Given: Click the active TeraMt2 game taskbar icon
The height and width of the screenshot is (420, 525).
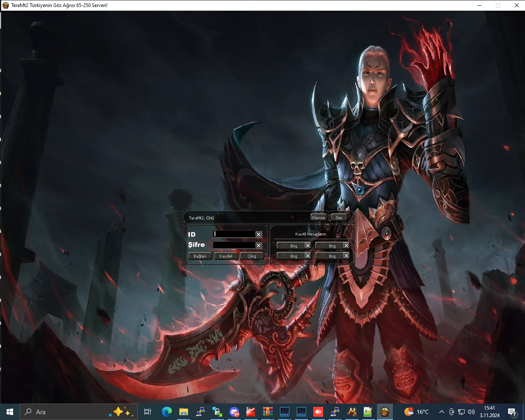Looking at the screenshot, I should 385,412.
